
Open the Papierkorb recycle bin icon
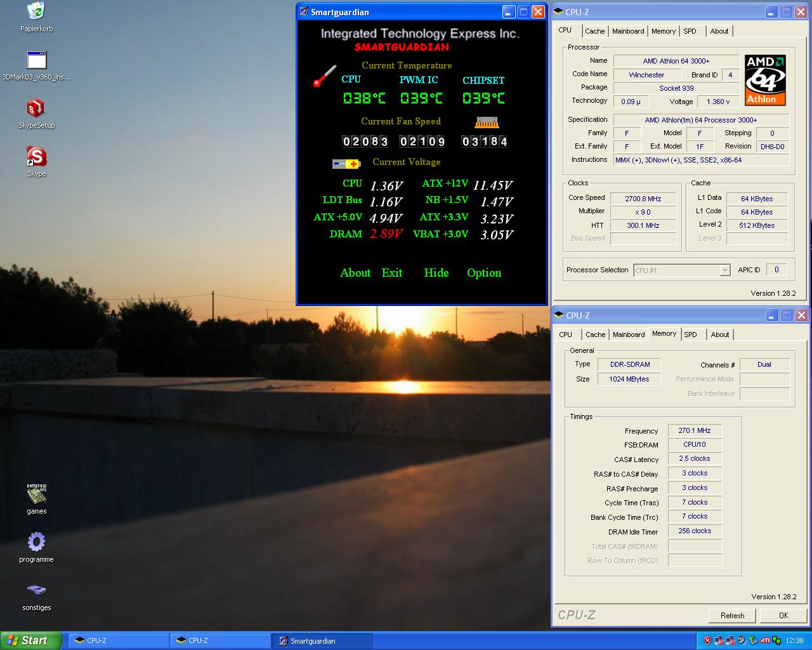(x=36, y=11)
